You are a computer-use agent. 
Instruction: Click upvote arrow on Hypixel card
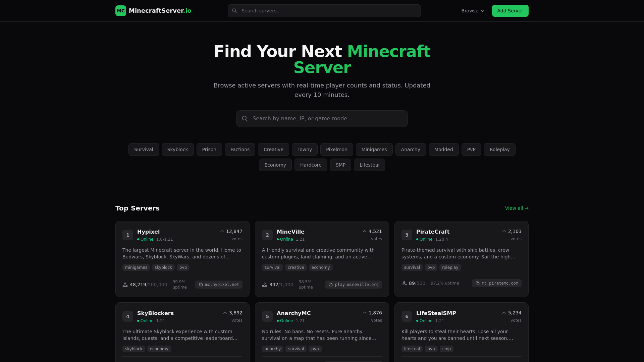pos(222,231)
